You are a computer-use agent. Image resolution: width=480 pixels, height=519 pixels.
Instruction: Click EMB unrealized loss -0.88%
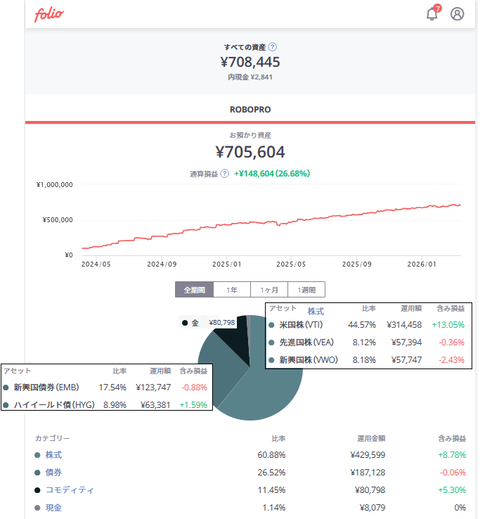[194, 387]
